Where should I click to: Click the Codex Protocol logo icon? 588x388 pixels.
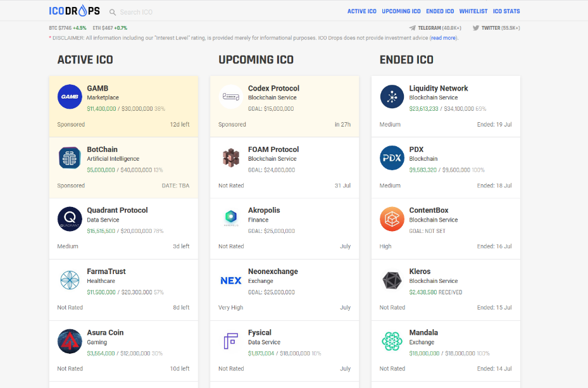[231, 97]
